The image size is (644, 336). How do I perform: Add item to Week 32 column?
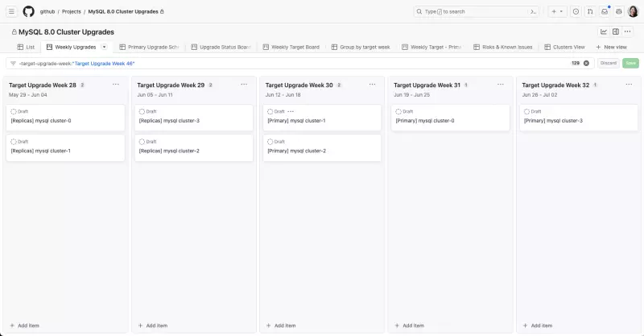[x=538, y=326]
